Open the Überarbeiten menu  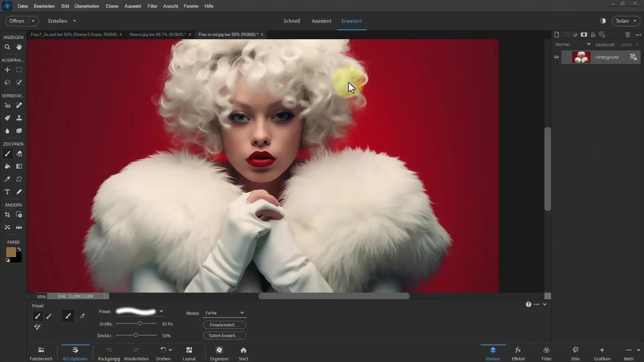[x=87, y=6]
